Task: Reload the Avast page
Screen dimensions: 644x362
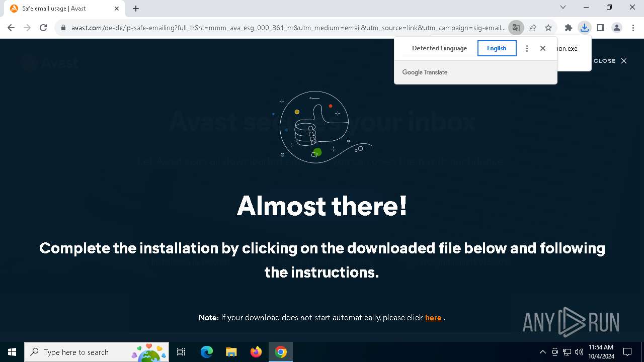Action: tap(43, 28)
